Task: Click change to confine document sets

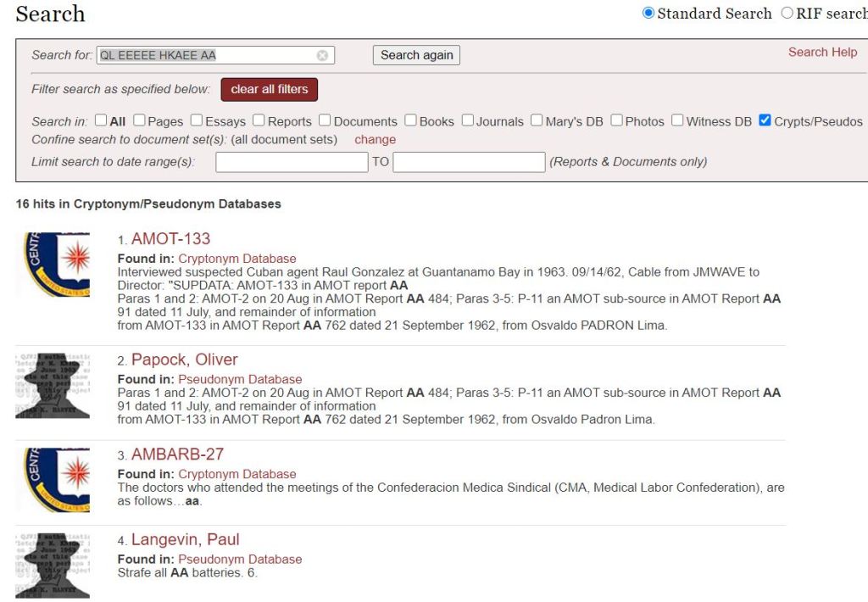Action: tap(375, 139)
